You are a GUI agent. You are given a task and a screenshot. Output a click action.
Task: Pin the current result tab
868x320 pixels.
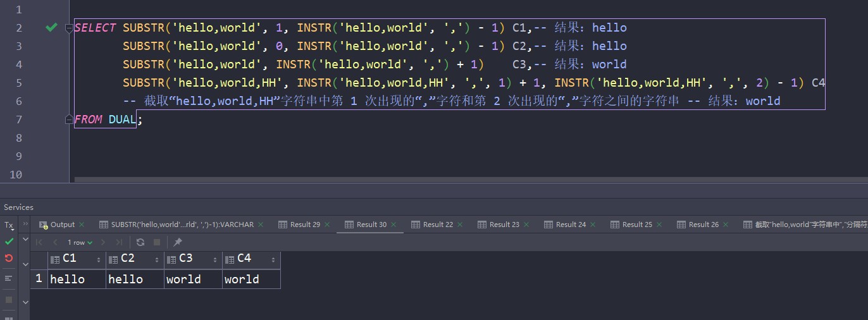click(178, 242)
